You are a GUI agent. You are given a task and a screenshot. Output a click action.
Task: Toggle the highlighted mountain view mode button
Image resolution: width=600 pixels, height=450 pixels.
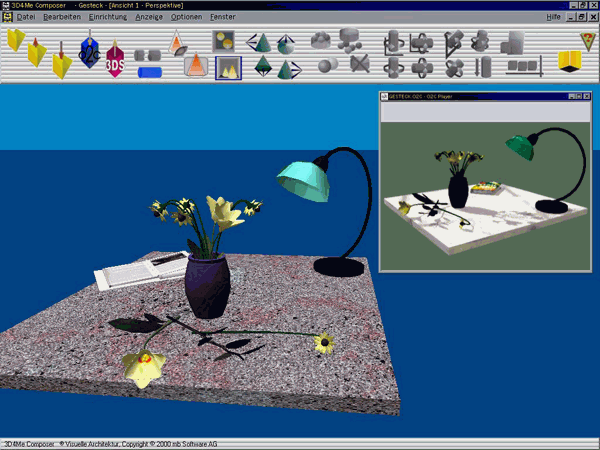point(228,68)
